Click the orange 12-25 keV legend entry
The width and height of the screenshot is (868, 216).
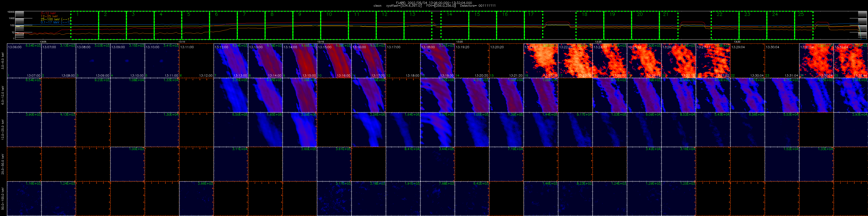(49, 16)
